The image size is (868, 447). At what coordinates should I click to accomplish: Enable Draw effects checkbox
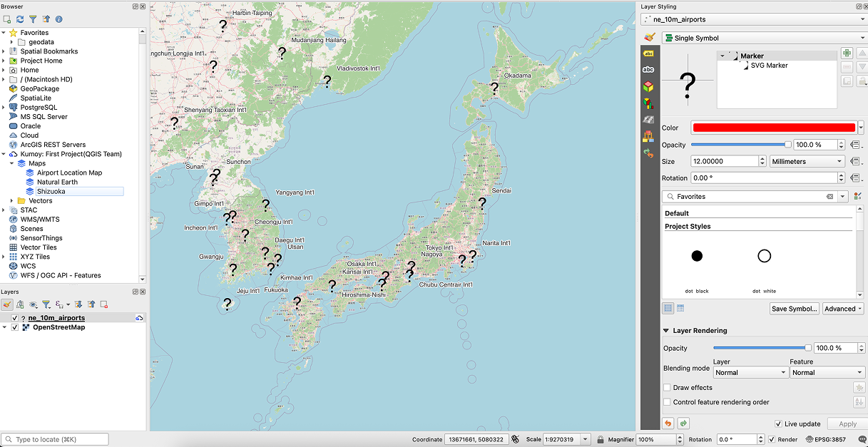point(667,387)
